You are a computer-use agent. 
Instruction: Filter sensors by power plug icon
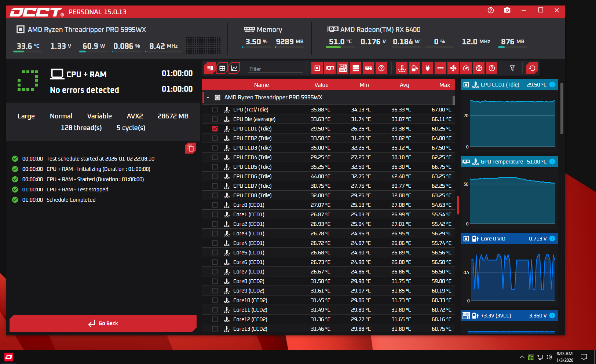(x=428, y=68)
